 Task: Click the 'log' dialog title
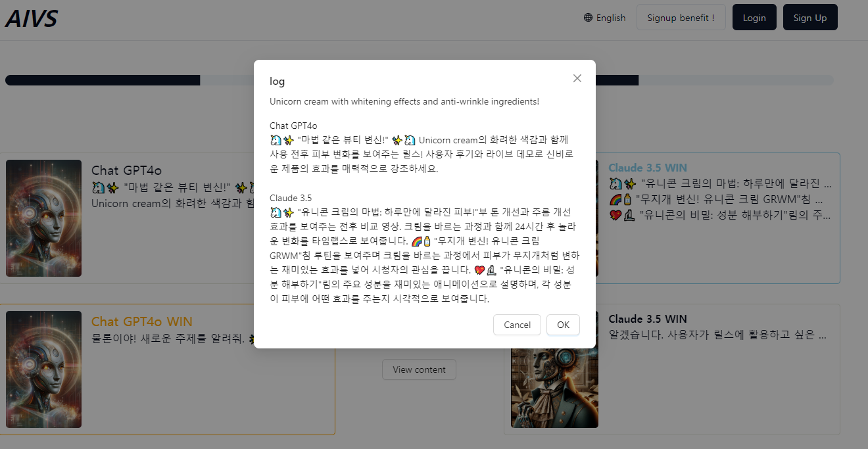(277, 82)
